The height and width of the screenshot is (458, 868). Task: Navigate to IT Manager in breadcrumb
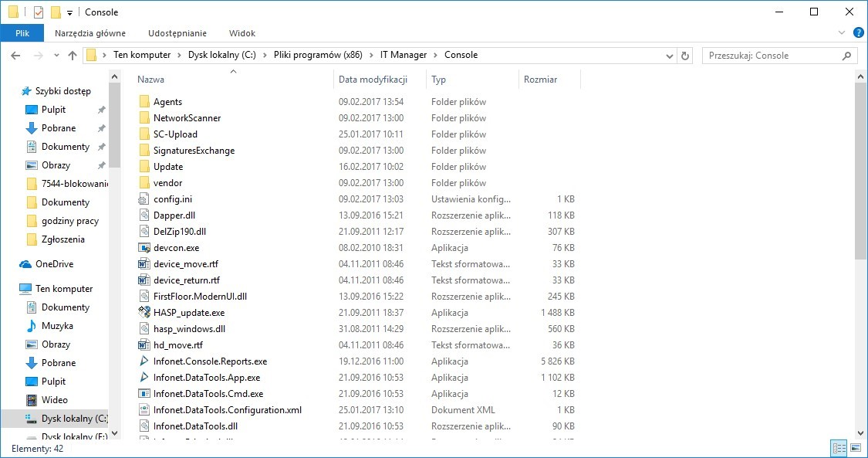[404, 55]
